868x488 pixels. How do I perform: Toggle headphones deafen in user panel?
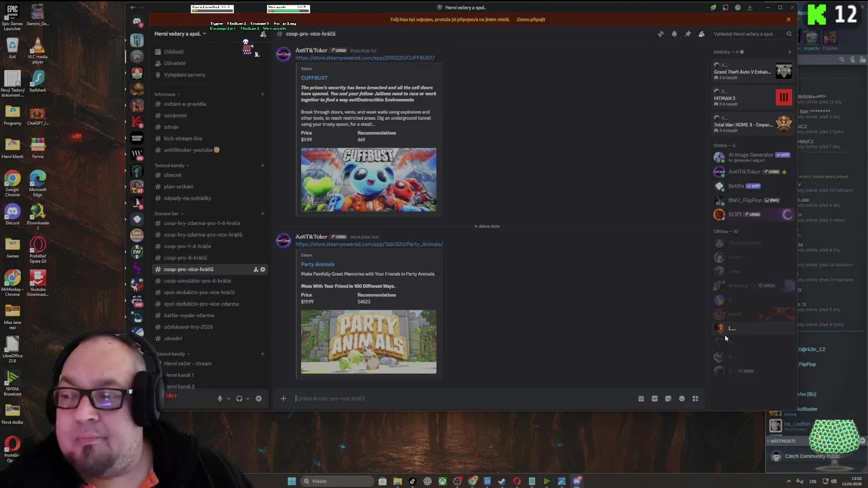click(x=239, y=399)
